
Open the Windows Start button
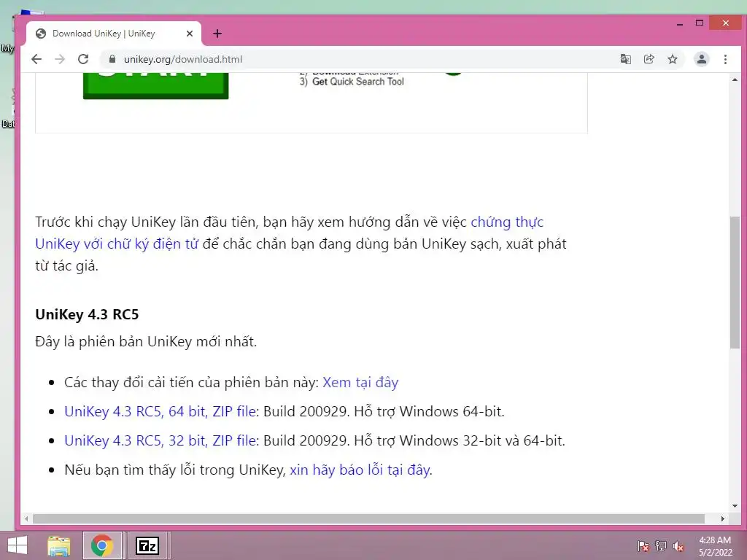(x=18, y=545)
